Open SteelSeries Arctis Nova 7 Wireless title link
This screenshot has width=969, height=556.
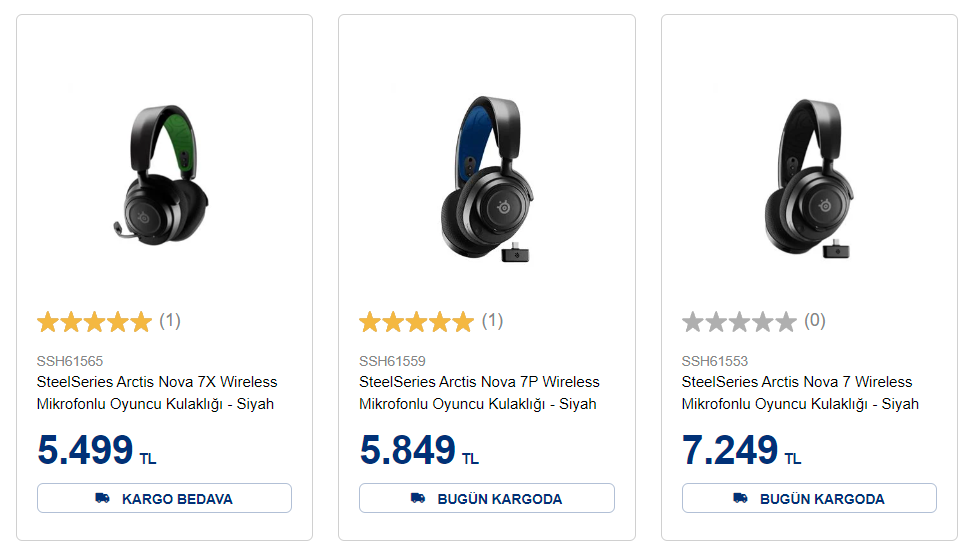(800, 393)
